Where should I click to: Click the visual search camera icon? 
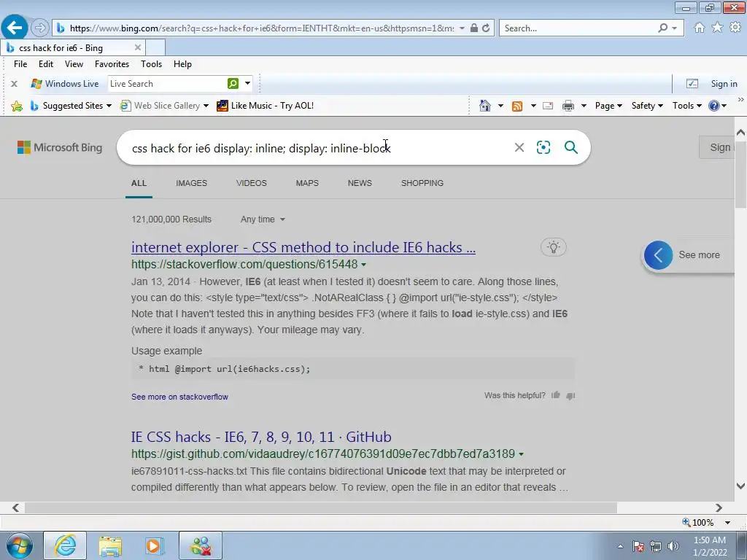pyautogui.click(x=543, y=147)
